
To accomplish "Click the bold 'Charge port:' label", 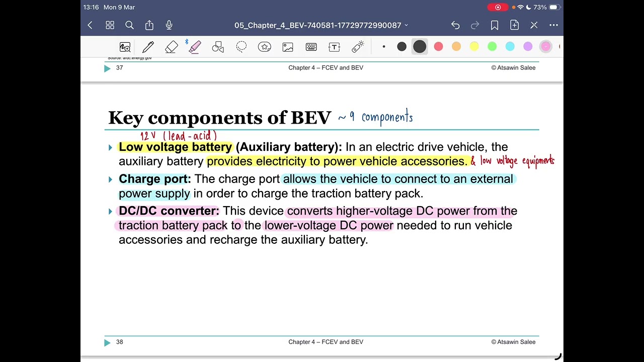I will tap(155, 179).
